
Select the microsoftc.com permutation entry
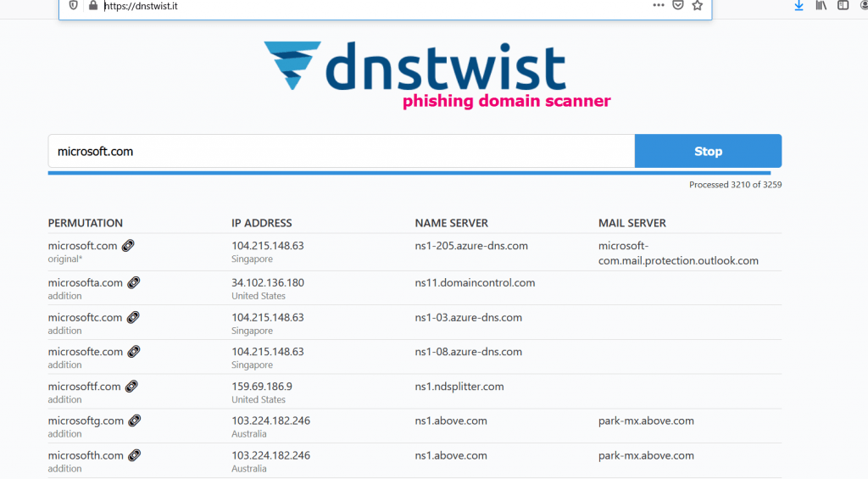(85, 317)
